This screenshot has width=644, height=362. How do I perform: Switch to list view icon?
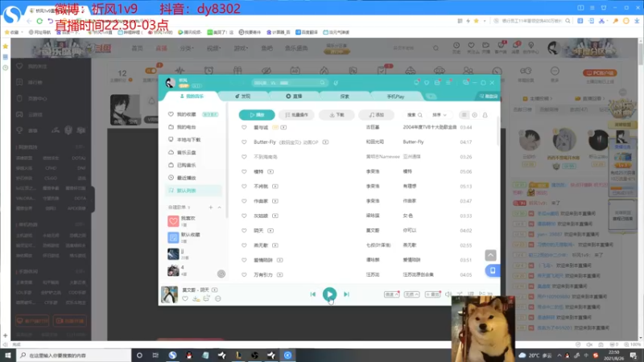point(464,115)
